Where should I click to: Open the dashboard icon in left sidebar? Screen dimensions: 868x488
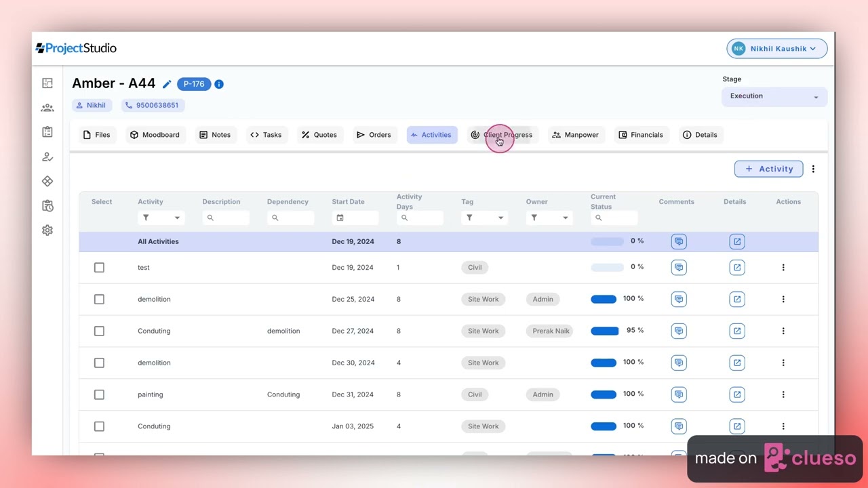tap(47, 83)
